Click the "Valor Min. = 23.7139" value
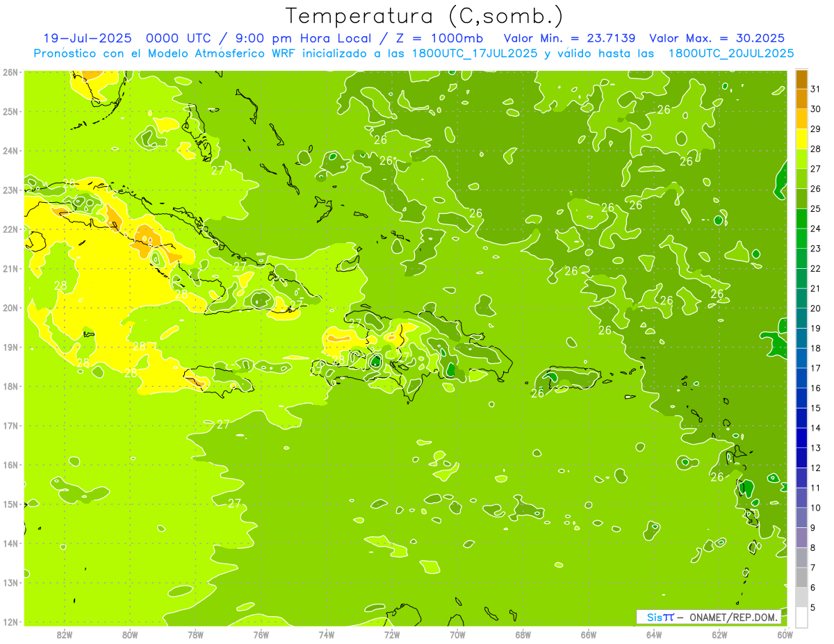Viewport: 834px width, 644px height. point(570,38)
